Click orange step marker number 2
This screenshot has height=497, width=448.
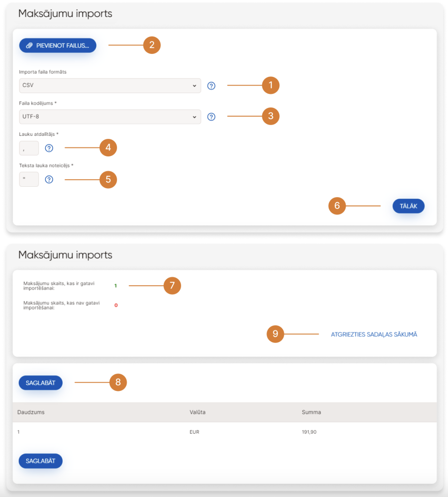152,45
